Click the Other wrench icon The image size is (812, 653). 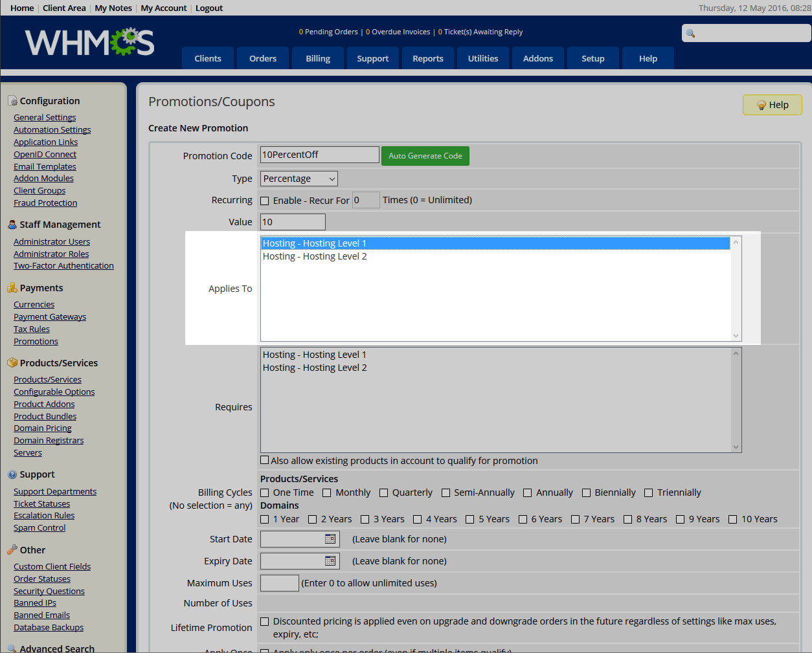pos(12,550)
